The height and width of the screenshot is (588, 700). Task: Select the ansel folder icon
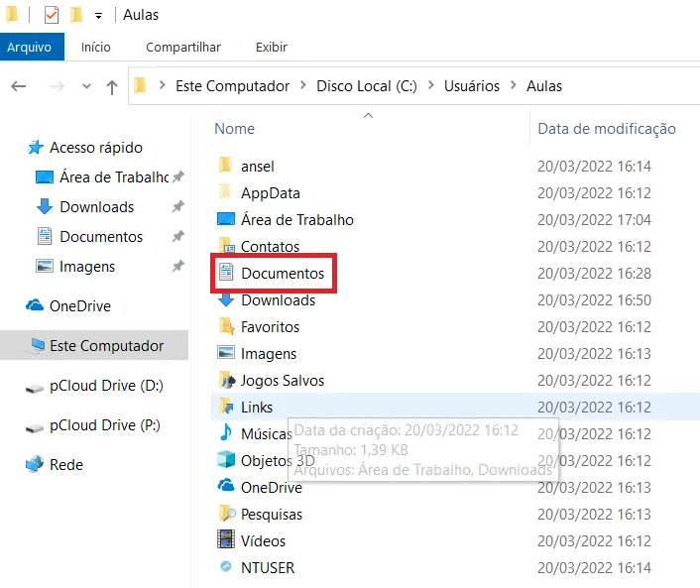(225, 165)
